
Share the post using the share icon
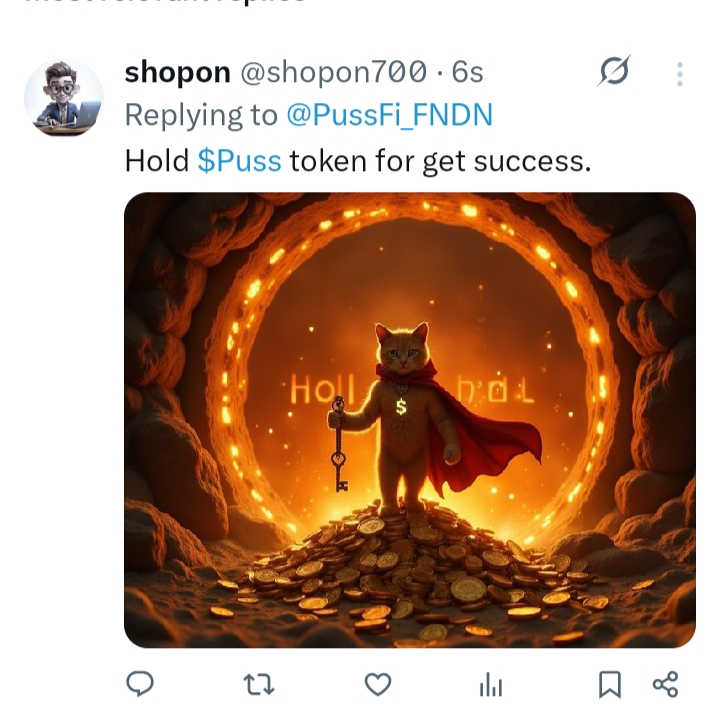click(x=665, y=685)
